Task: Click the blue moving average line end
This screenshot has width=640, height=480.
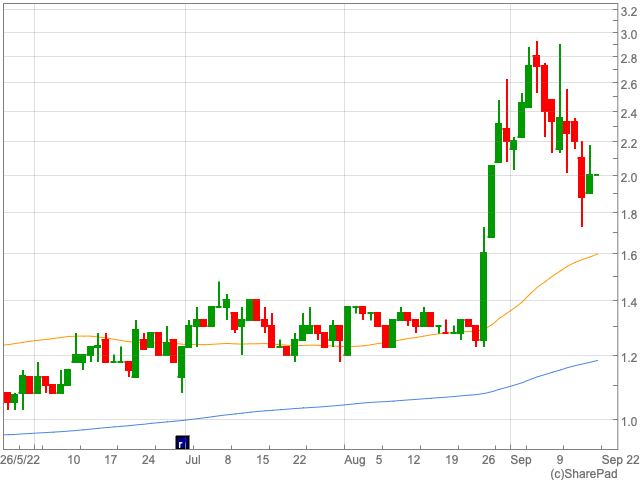Action: point(597,360)
